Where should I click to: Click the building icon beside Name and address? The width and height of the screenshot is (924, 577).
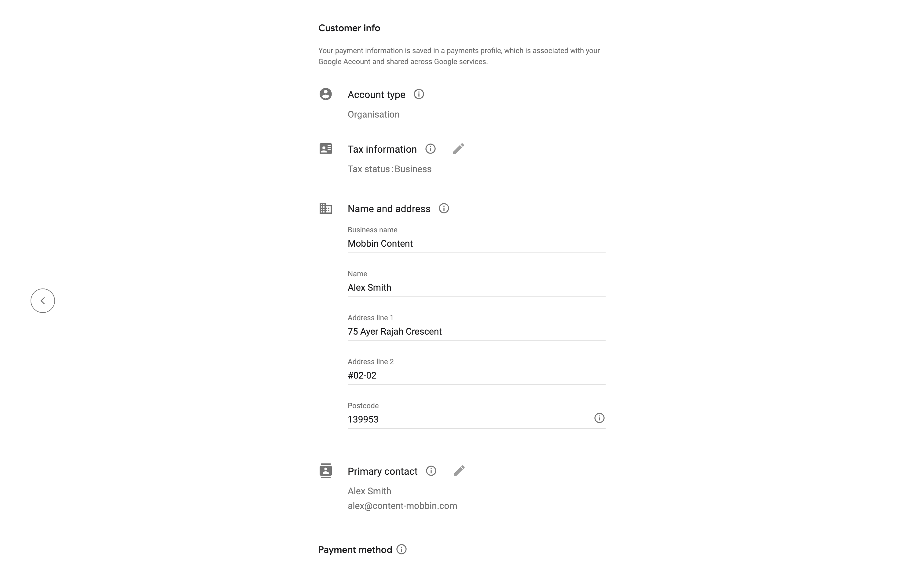coord(326,208)
